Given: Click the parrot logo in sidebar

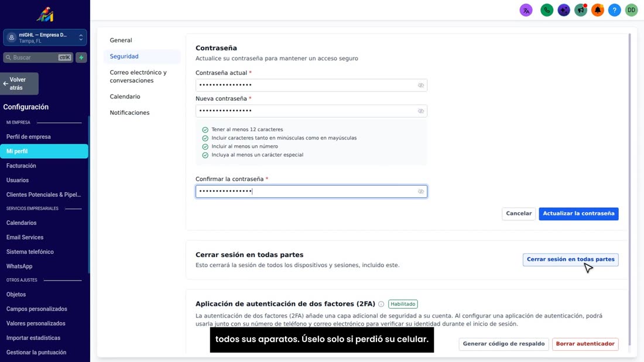Looking at the screenshot, I should point(45,15).
